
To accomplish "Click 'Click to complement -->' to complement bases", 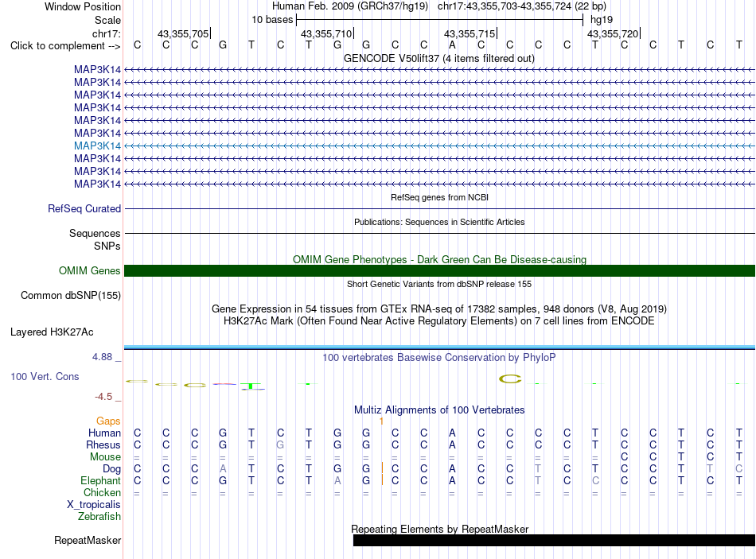I will click(x=65, y=46).
